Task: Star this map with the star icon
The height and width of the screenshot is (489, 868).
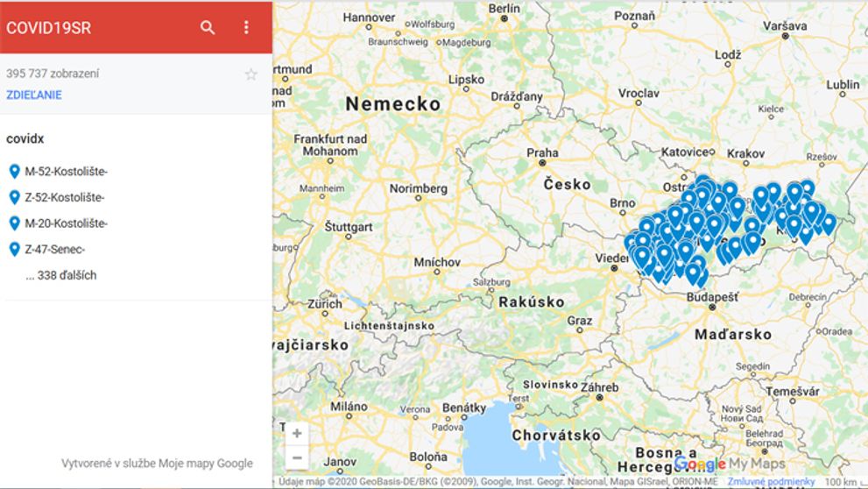Action: tap(251, 74)
